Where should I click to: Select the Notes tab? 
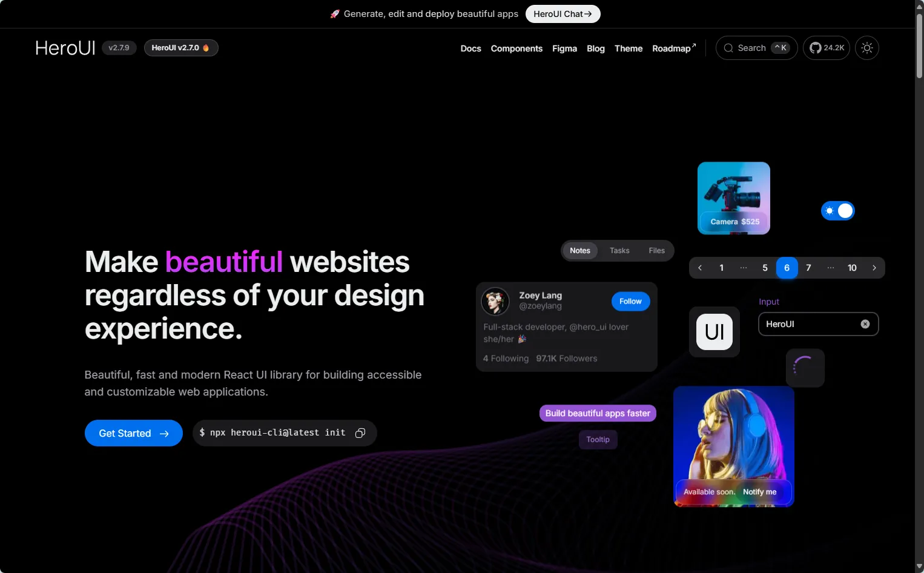coord(580,251)
